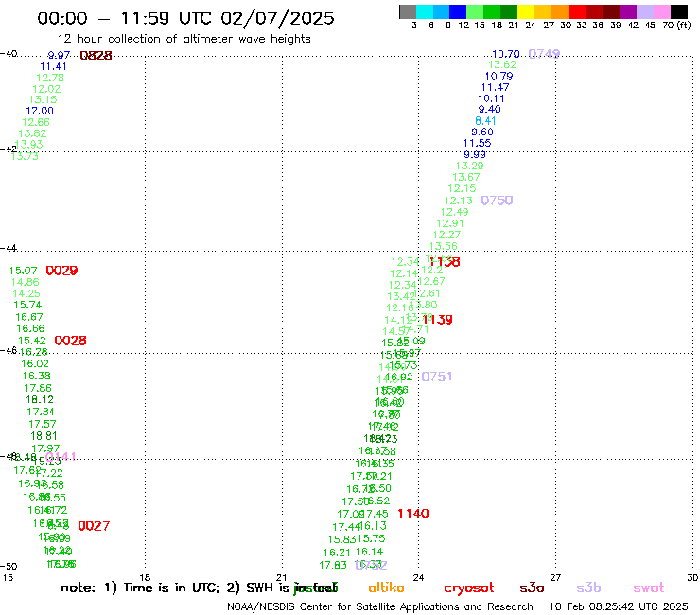
Task: Click the wave height value 16.21
Action: coord(337,553)
